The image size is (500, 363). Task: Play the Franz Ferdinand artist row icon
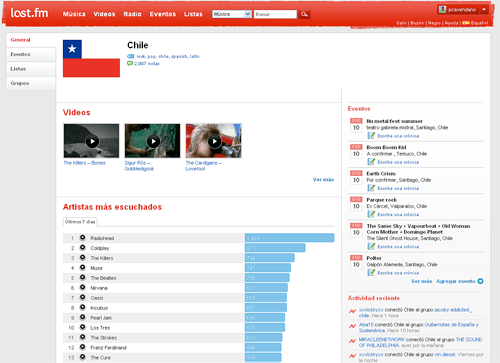coord(82,347)
